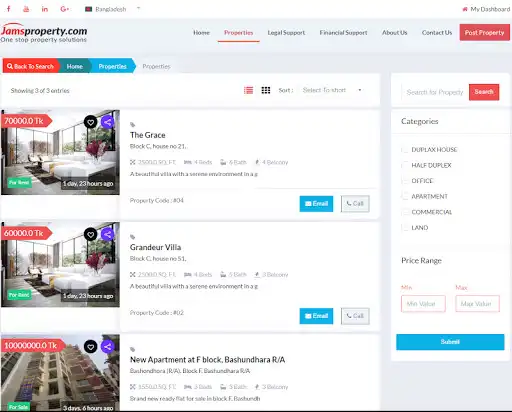The height and width of the screenshot is (412, 512).
Task: Favorite Grandeur Villa with heart icon
Action: click(90, 234)
